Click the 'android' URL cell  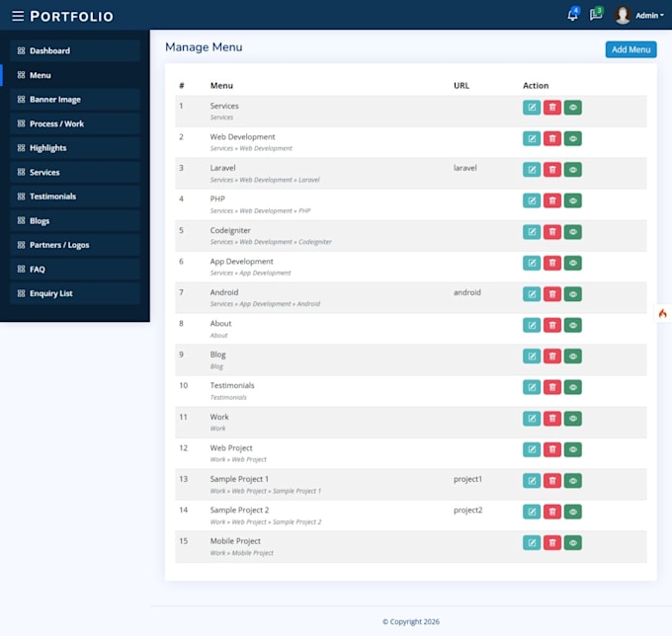click(x=467, y=292)
